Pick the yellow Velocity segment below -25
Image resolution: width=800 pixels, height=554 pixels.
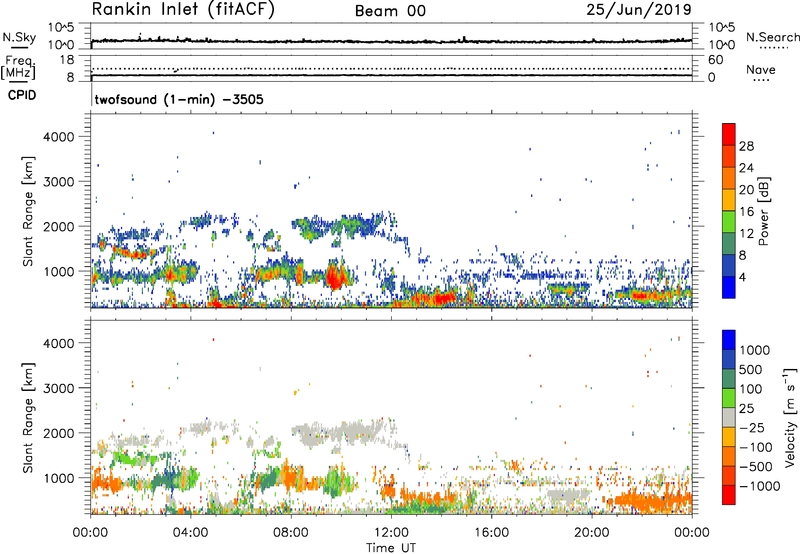[x=729, y=437]
